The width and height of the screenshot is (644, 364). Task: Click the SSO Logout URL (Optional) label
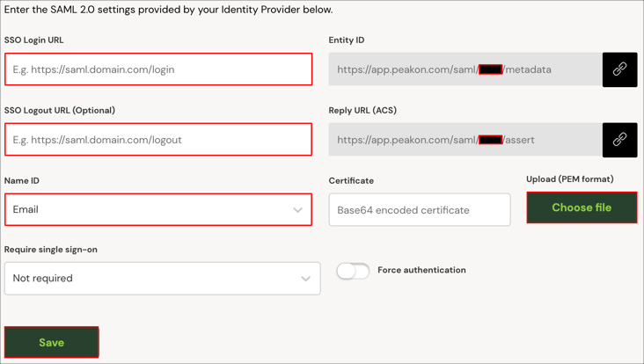(59, 111)
